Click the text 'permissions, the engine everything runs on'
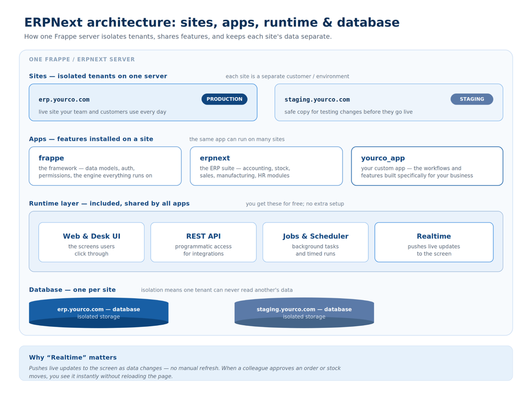 [x=96, y=176]
